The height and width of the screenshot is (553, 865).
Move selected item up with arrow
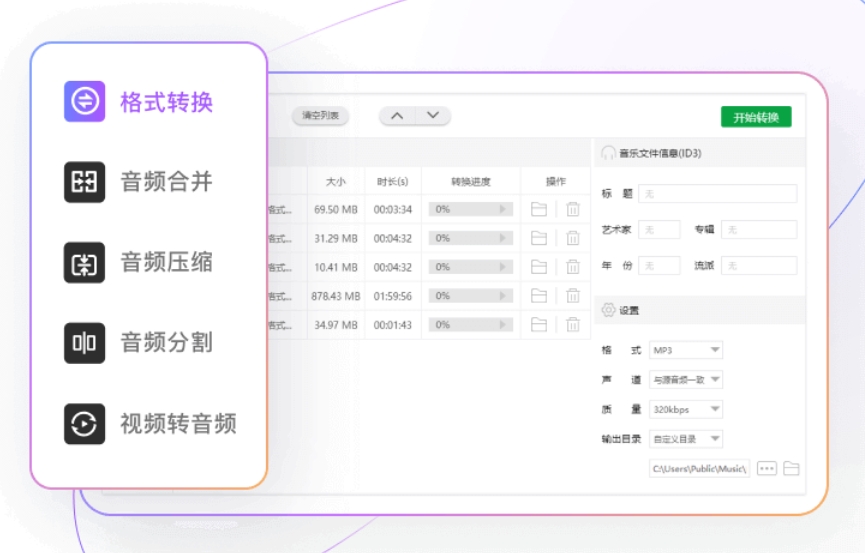point(397,116)
